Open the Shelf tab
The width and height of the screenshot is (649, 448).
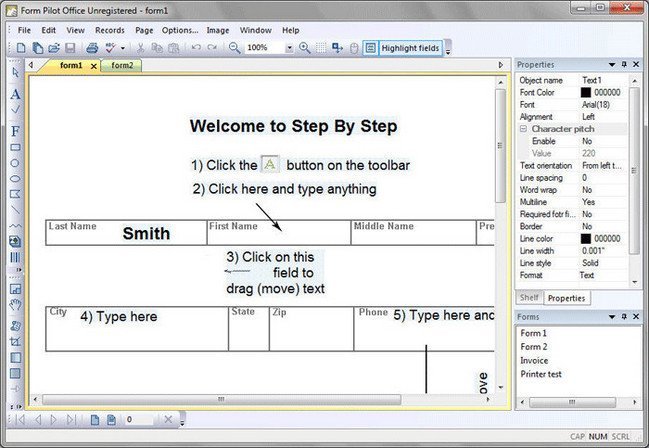point(529,298)
